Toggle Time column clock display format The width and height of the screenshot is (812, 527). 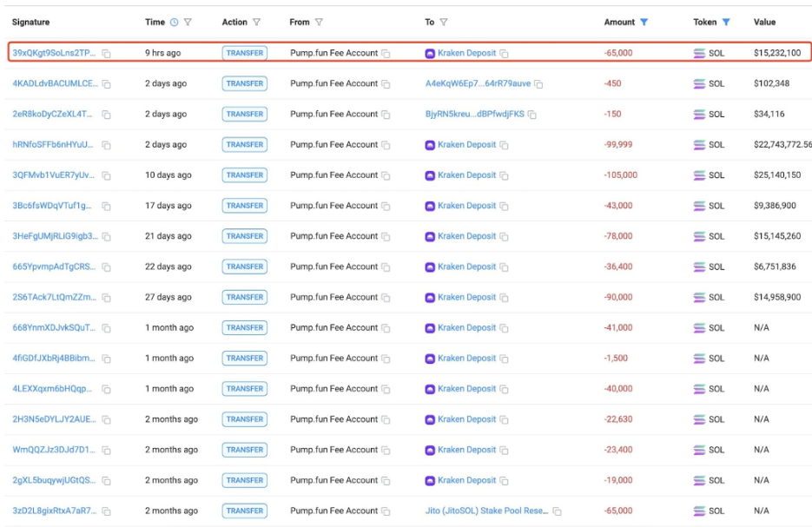pyautogui.click(x=174, y=23)
